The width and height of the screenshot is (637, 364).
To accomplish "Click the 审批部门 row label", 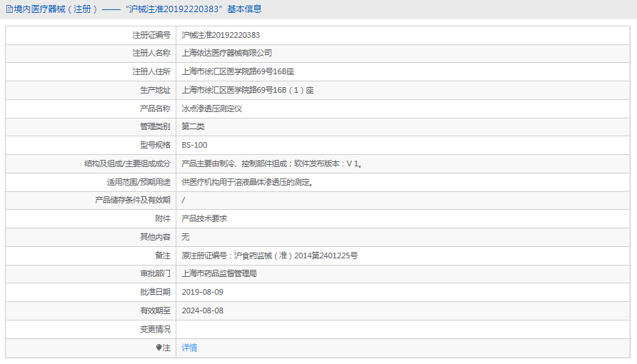I will tap(155, 273).
